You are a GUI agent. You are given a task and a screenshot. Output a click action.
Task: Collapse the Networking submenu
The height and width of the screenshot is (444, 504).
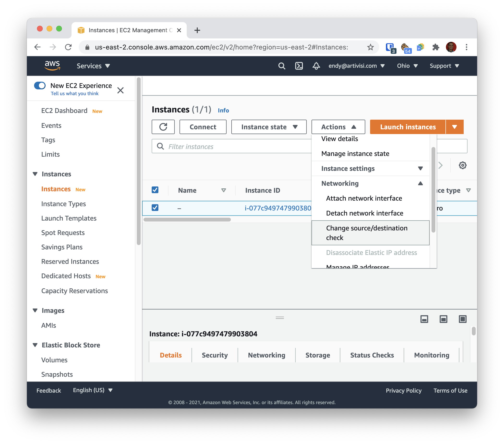[x=370, y=183]
